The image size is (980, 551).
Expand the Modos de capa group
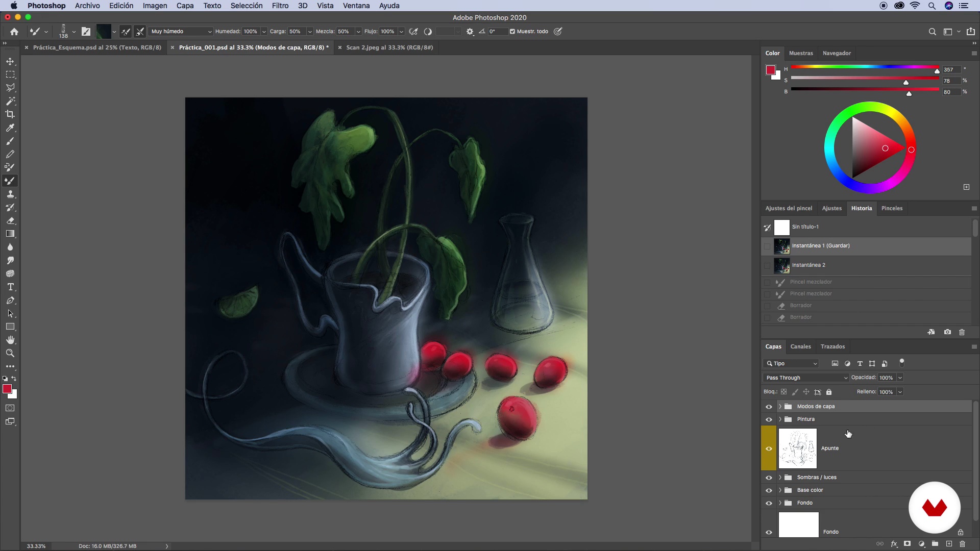point(780,407)
